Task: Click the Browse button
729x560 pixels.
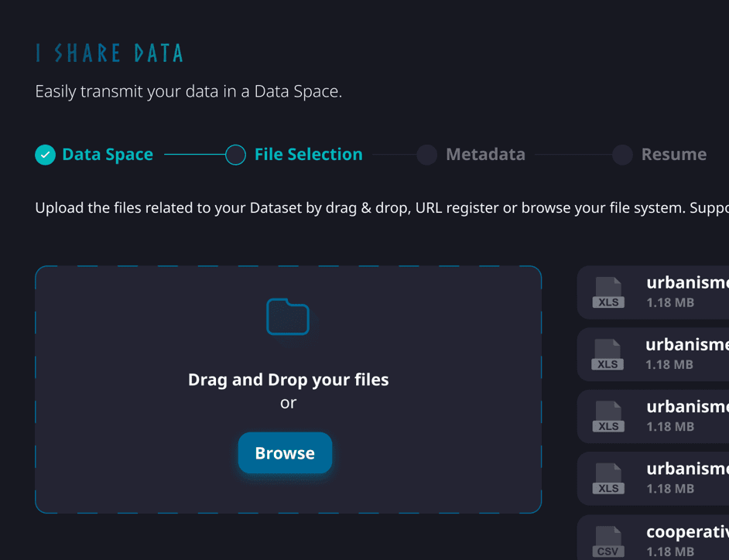Action: pyautogui.click(x=285, y=452)
